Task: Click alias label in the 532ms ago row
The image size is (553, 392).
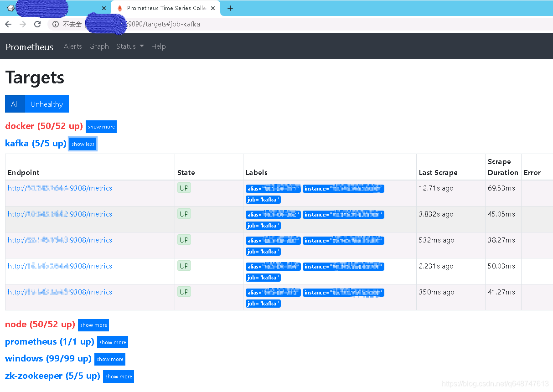Action: coord(273,241)
